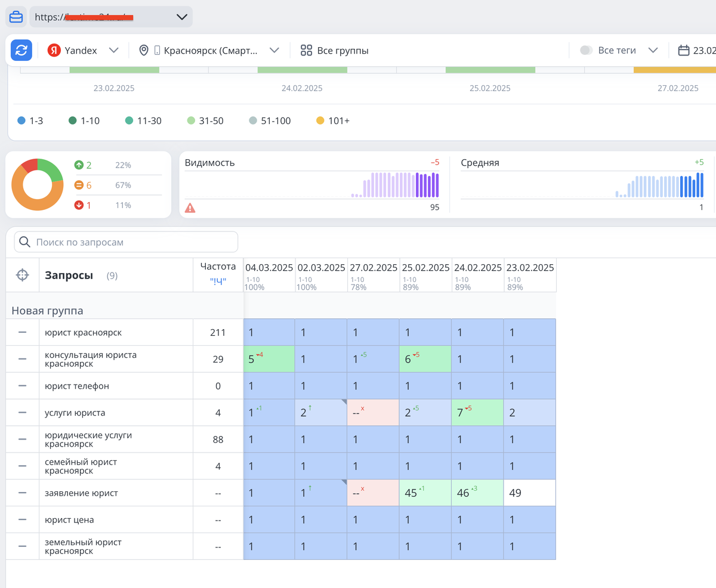
Task: Click the dash icon for заявление юрист
Action: [22, 493]
